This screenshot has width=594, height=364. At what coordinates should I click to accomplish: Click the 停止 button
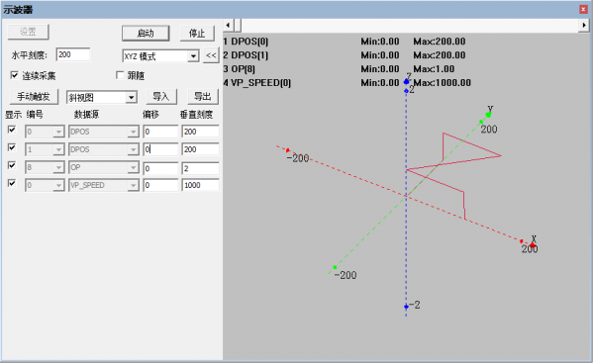pyautogui.click(x=197, y=34)
